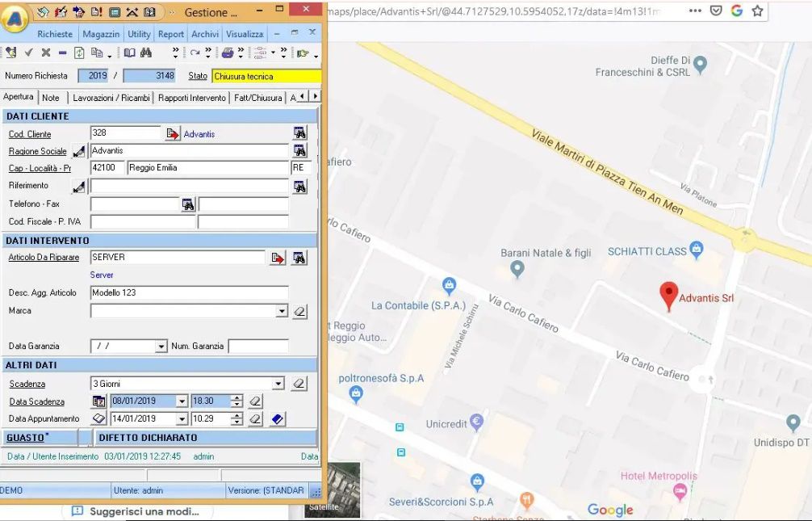This screenshot has width=812, height=521.
Task: Open the Visualizza menu
Action: (245, 34)
